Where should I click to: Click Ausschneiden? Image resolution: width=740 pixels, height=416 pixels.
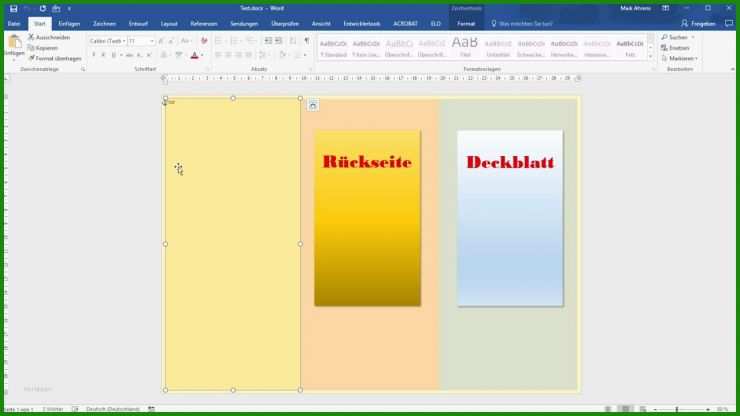49,37
